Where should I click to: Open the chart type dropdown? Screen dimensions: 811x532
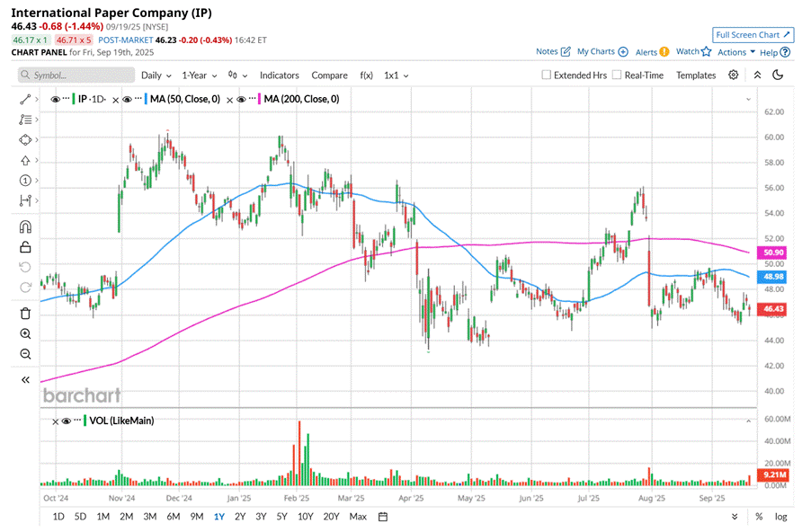pyautogui.click(x=237, y=75)
